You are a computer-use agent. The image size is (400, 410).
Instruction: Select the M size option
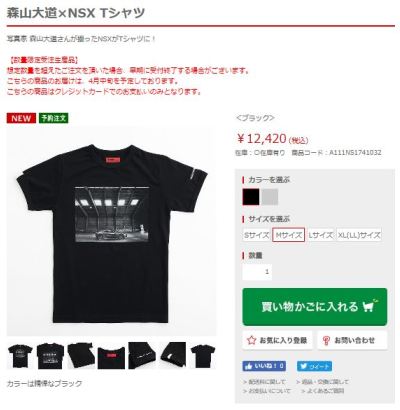(288, 235)
